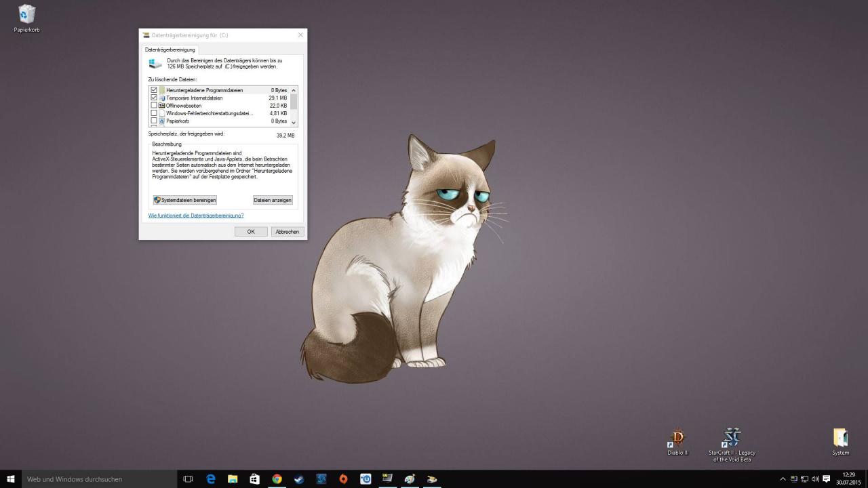Open Steam from the taskbar
Image resolution: width=868 pixels, height=488 pixels.
[x=299, y=479]
